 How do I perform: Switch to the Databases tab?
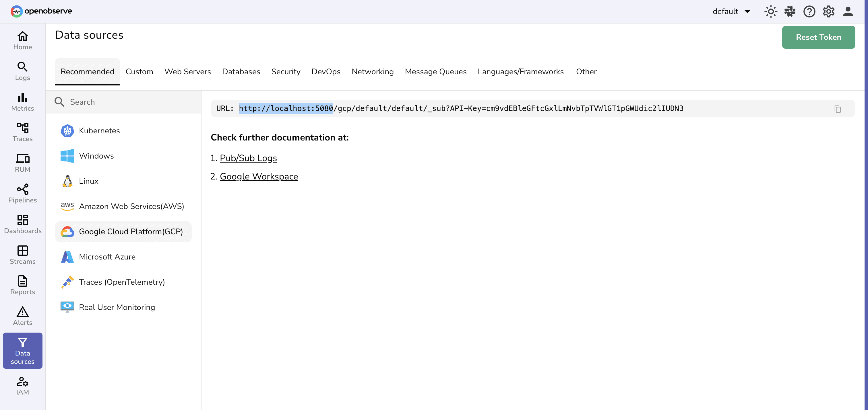pos(241,71)
